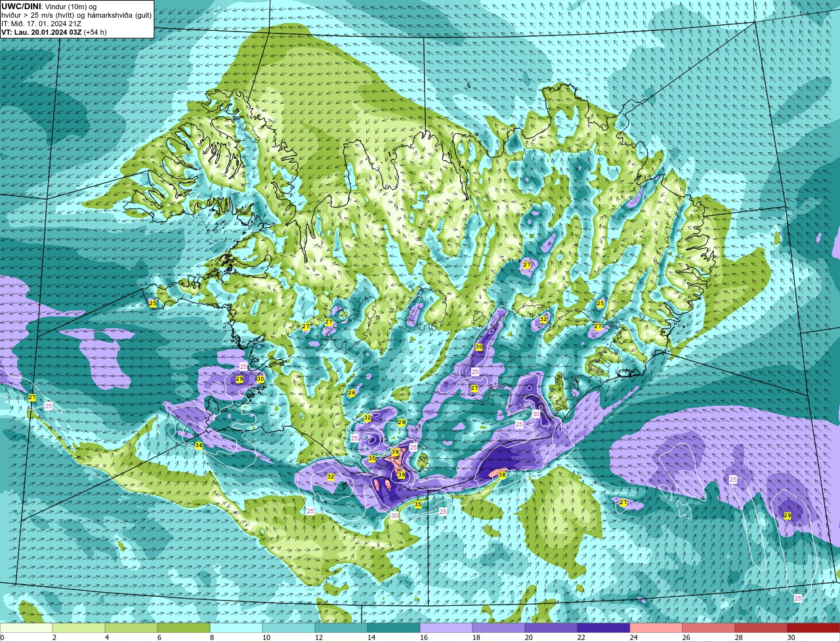
Task: Pick the dark red legend swatch above 30 m/s
Action: pyautogui.click(x=814, y=628)
